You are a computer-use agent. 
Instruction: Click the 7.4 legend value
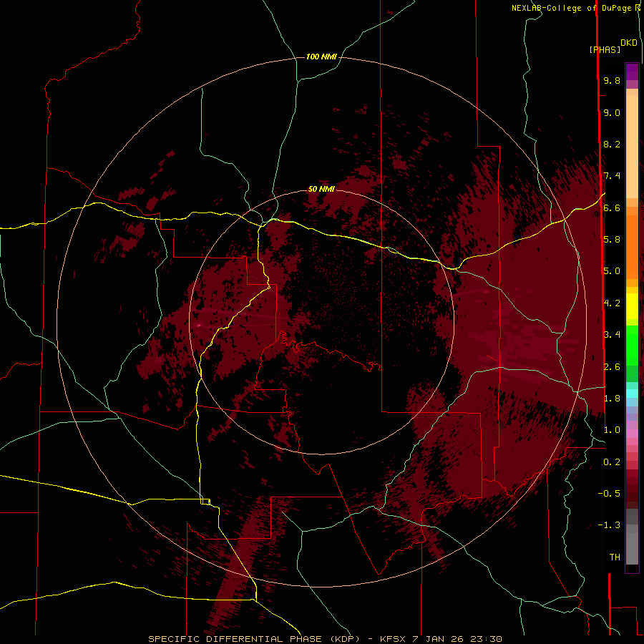click(x=612, y=176)
